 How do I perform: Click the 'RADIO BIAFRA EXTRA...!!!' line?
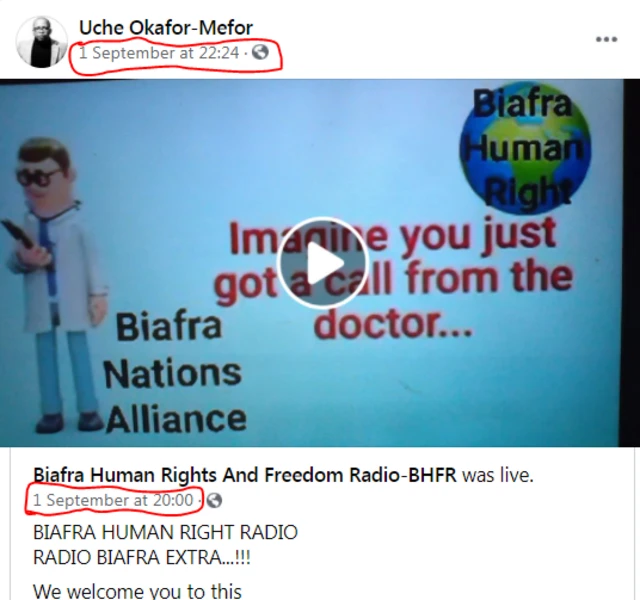tap(142, 557)
